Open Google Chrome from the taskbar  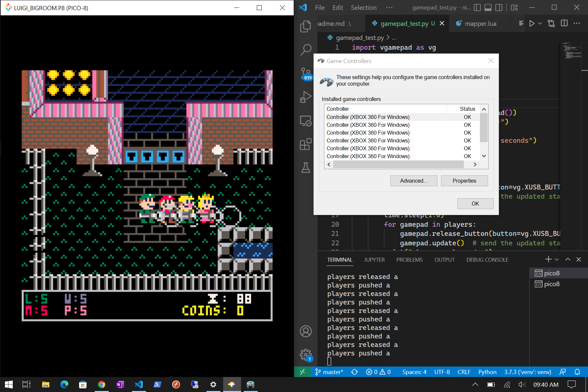[101, 384]
